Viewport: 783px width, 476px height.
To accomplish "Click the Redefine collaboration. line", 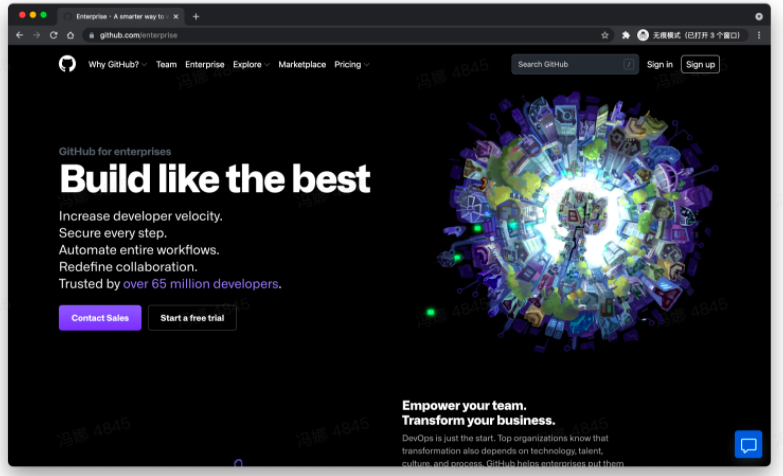I will 128,267.
